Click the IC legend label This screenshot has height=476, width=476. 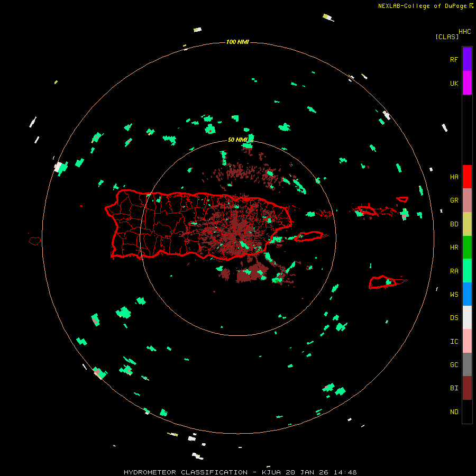454,341
